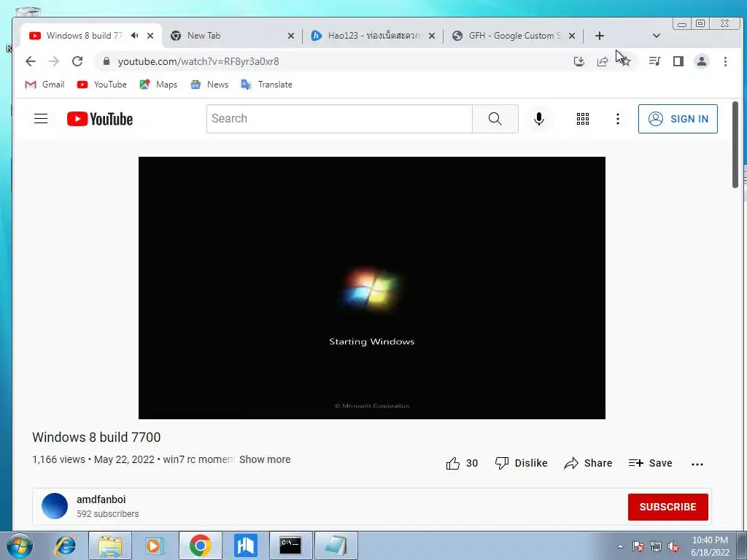The width and height of the screenshot is (747, 560).
Task: Open network tray icon
Action: tap(656, 546)
